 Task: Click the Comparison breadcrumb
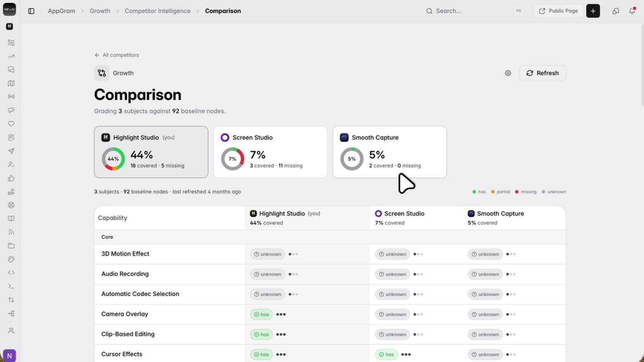coord(223,11)
